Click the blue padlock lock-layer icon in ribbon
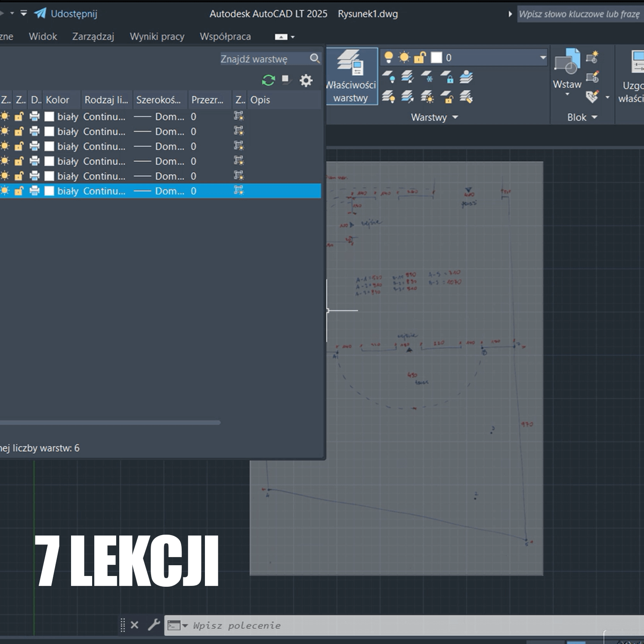Image resolution: width=644 pixels, height=644 pixels. [447, 77]
